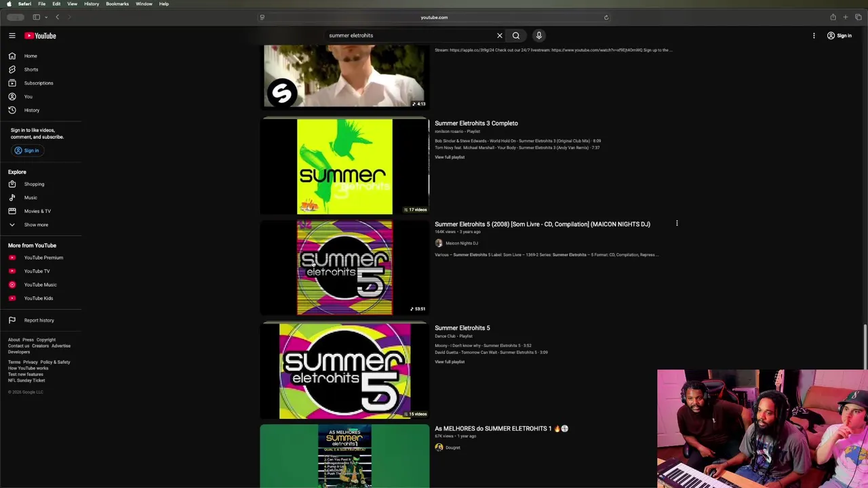Open Summer Eletrohits 5 playlist thumbnail with 15 videos
Screen dimensions: 868x488
[x=344, y=371]
